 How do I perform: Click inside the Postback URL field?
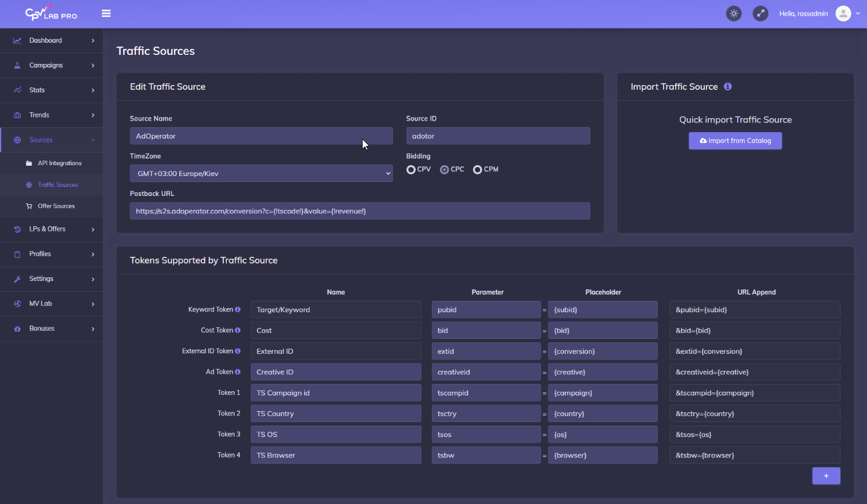coord(360,210)
